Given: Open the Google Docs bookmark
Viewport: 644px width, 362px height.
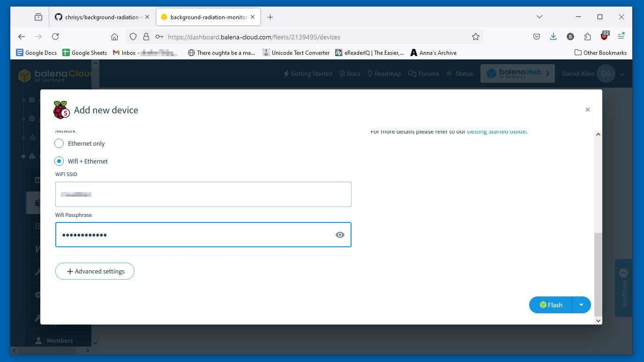Looking at the screenshot, I should point(36,52).
